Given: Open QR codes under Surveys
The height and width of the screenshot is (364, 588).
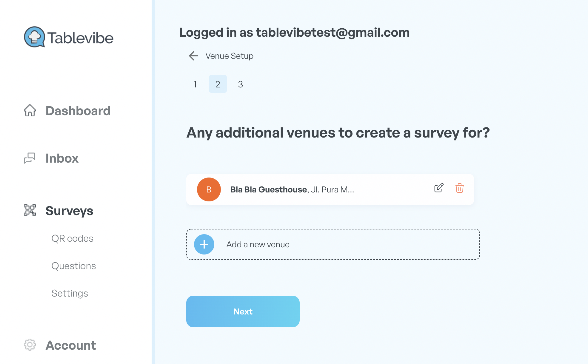Looking at the screenshot, I should 73,238.
